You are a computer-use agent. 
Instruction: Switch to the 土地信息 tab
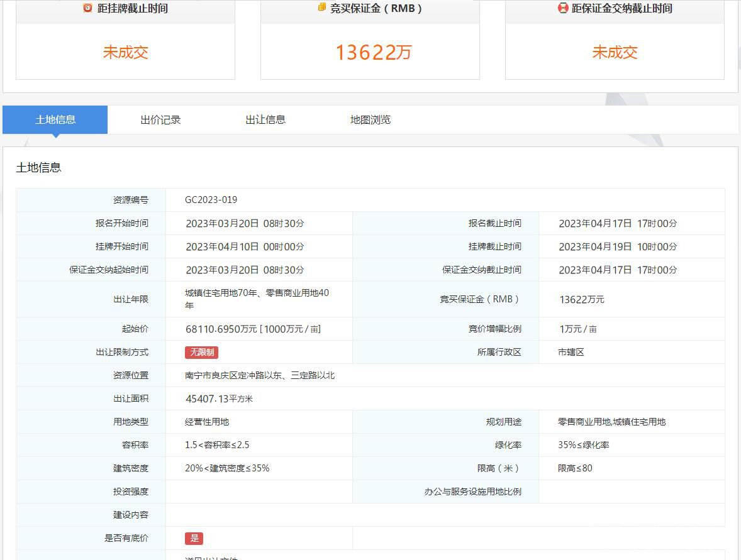[55, 119]
